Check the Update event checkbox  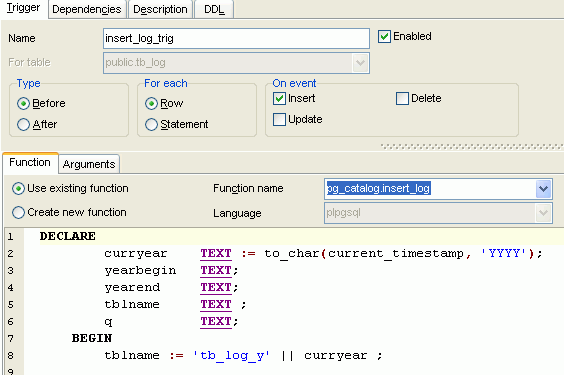(x=279, y=119)
